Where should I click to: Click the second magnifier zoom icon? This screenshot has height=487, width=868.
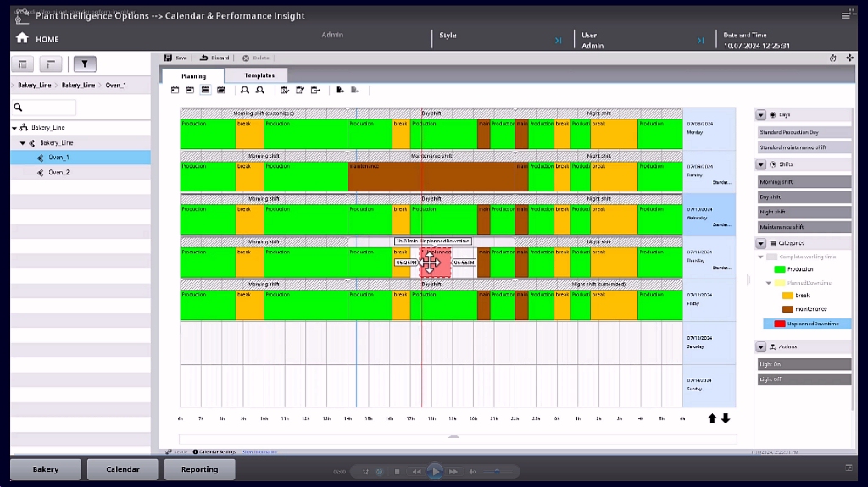pos(260,90)
